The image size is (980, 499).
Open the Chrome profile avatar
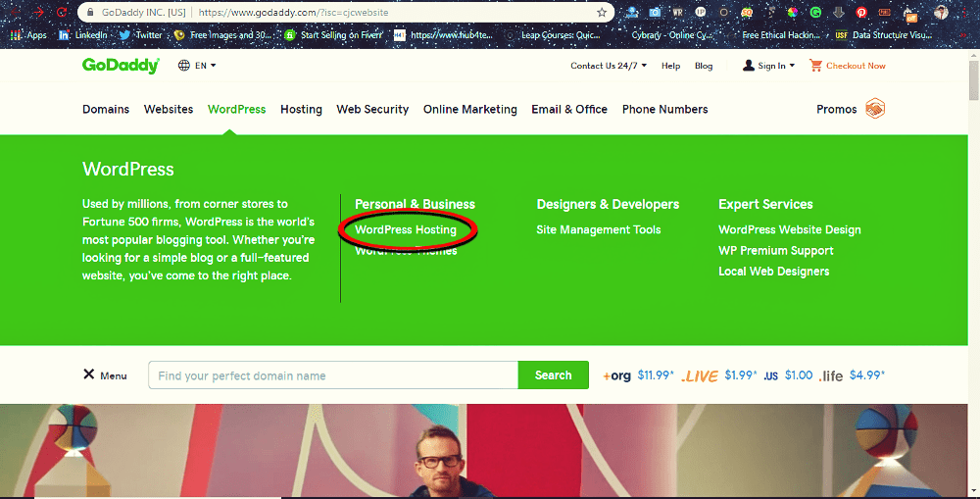click(941, 12)
